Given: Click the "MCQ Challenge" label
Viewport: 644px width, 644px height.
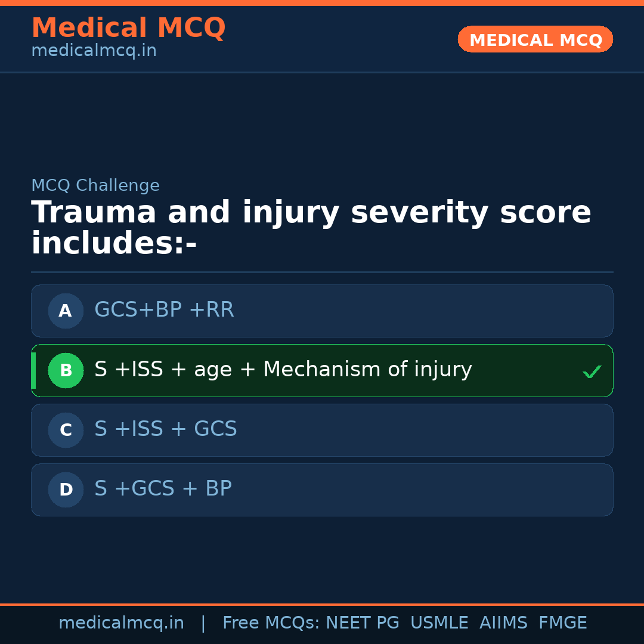Looking at the screenshot, I should coord(95,185).
